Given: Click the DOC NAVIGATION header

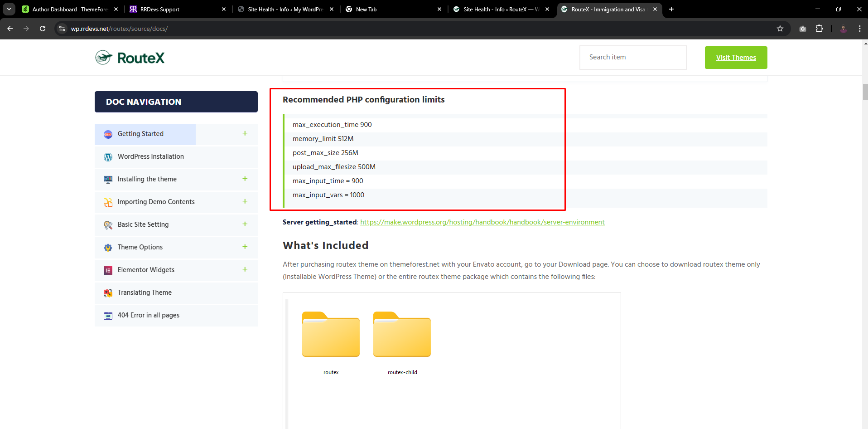Looking at the screenshot, I should coord(176,102).
